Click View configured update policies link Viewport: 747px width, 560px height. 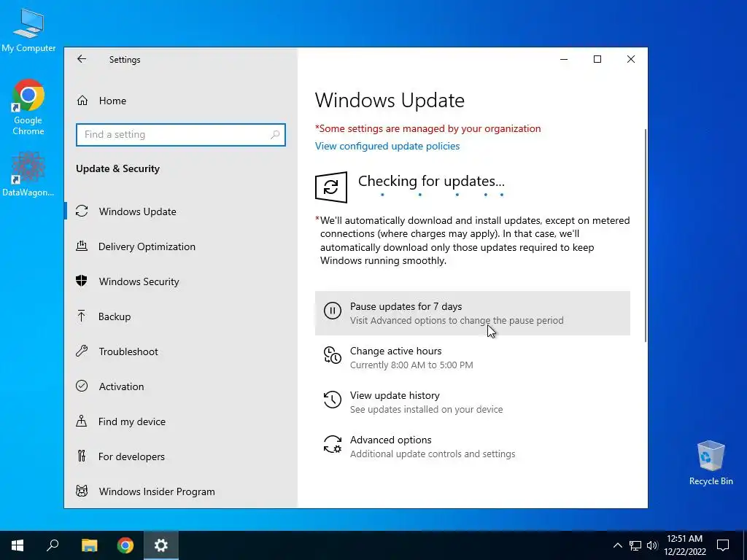coord(387,146)
